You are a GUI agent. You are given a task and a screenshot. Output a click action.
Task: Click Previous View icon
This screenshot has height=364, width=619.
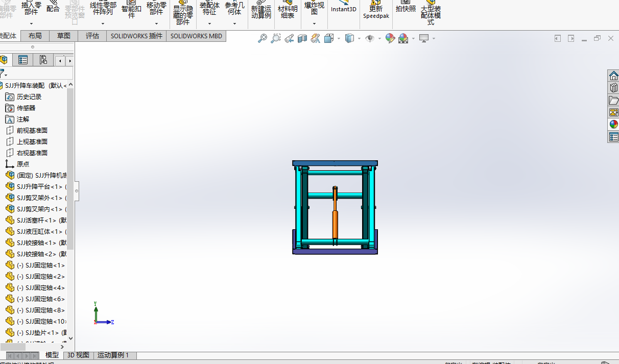(289, 38)
